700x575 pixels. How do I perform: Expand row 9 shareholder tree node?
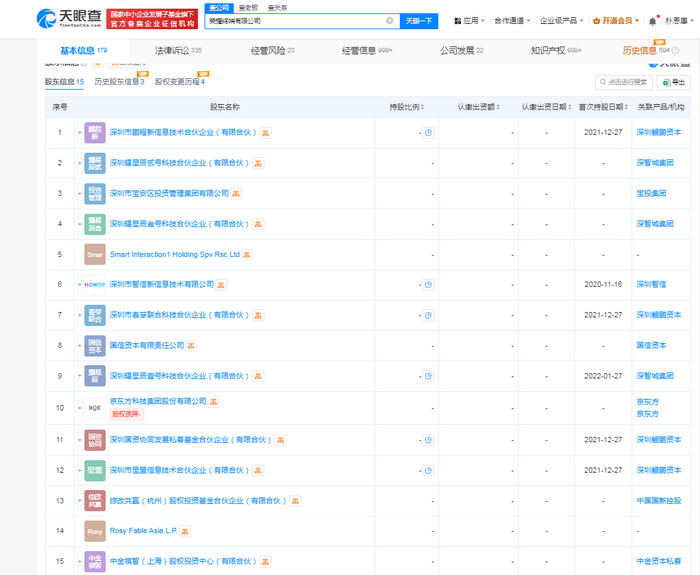pyautogui.click(x=79, y=377)
